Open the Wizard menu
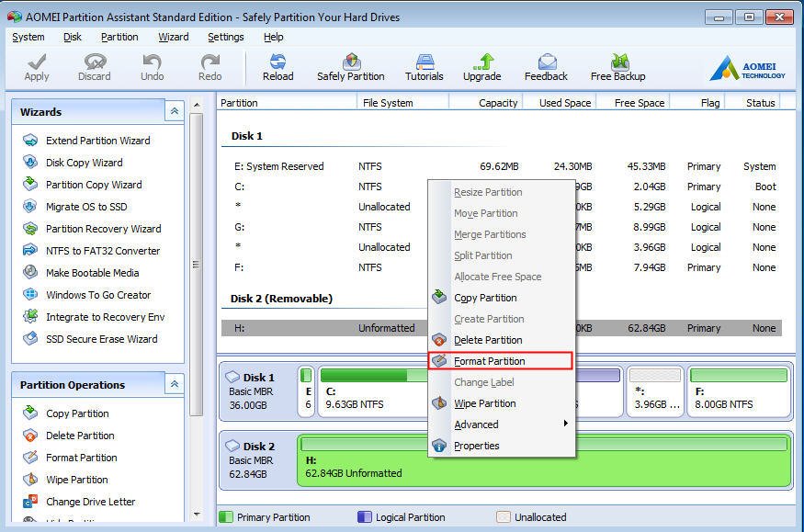804x532 pixels. tap(174, 37)
